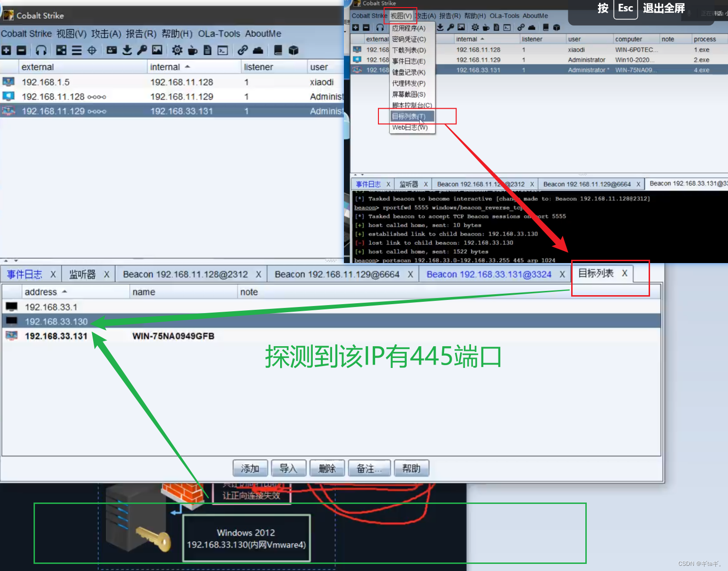Open 攻击(A) menu in left window
This screenshot has width=728, height=571.
pos(106,34)
